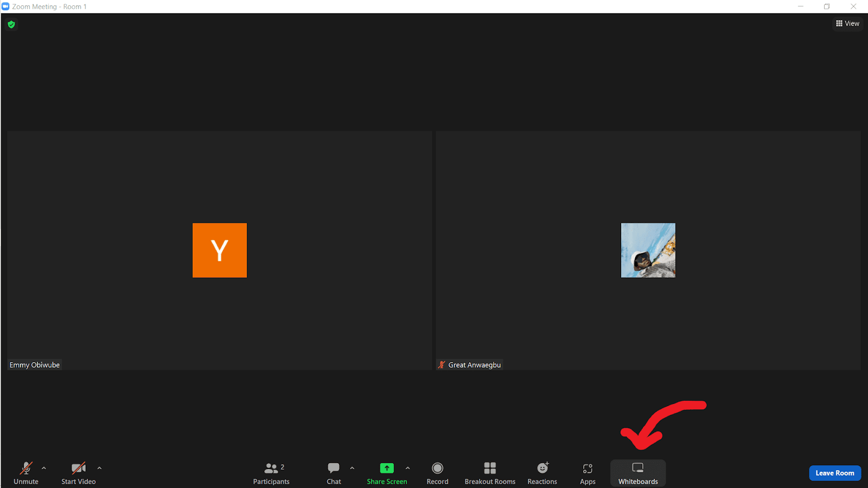Start recording the meeting
This screenshot has height=488, width=868.
tap(437, 472)
